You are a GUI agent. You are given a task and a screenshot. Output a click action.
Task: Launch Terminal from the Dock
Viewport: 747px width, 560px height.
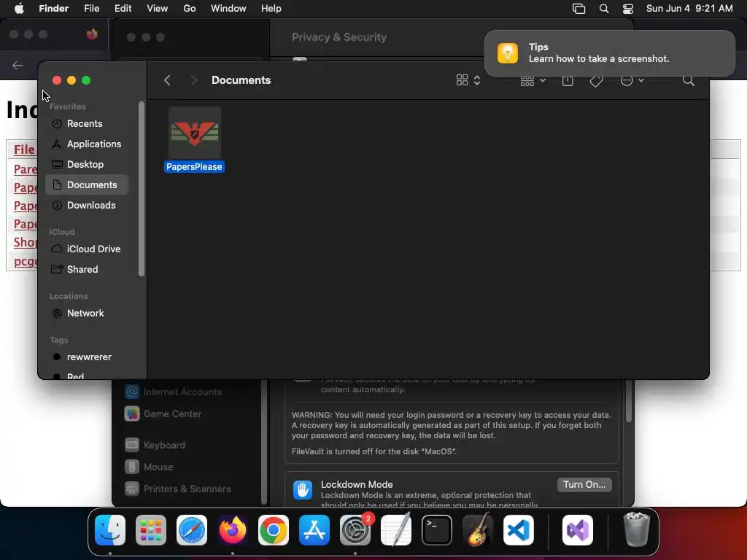[437, 530]
